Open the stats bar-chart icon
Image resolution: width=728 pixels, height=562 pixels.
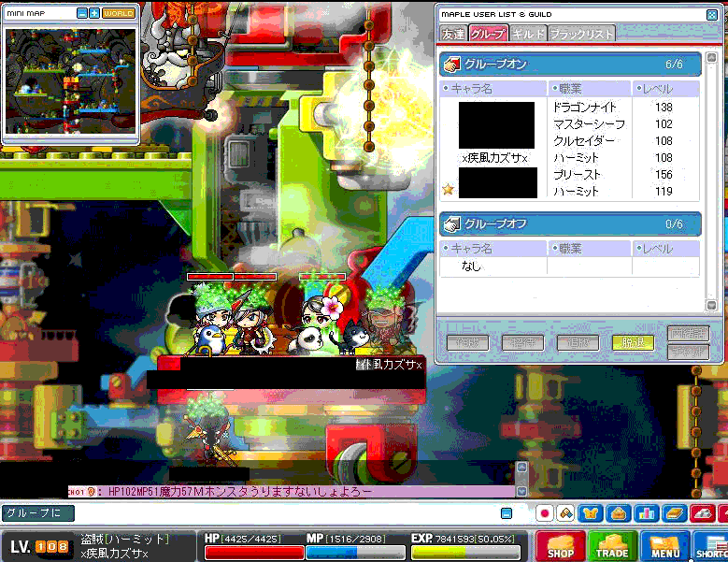point(647,513)
